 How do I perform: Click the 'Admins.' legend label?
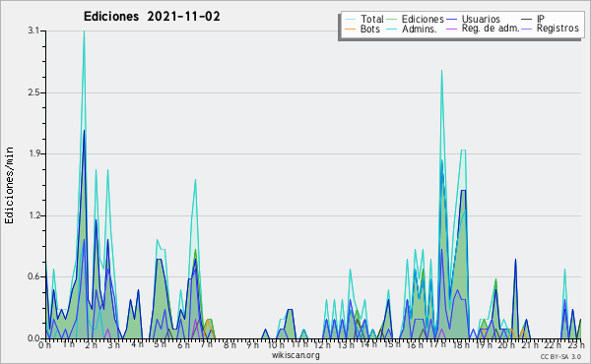point(420,29)
